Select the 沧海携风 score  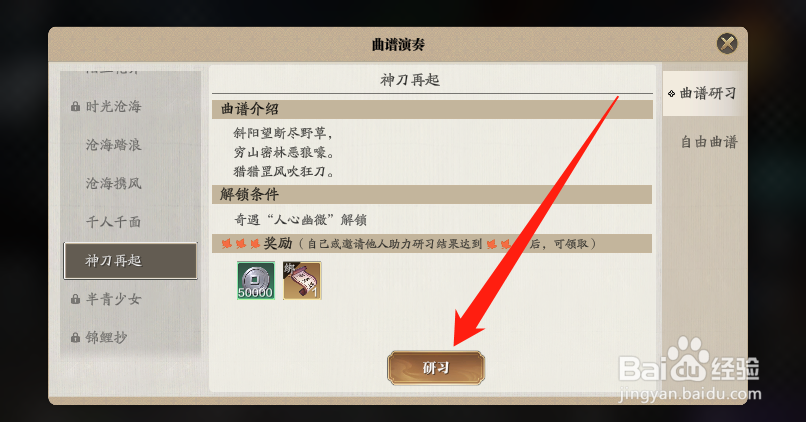[x=114, y=184]
